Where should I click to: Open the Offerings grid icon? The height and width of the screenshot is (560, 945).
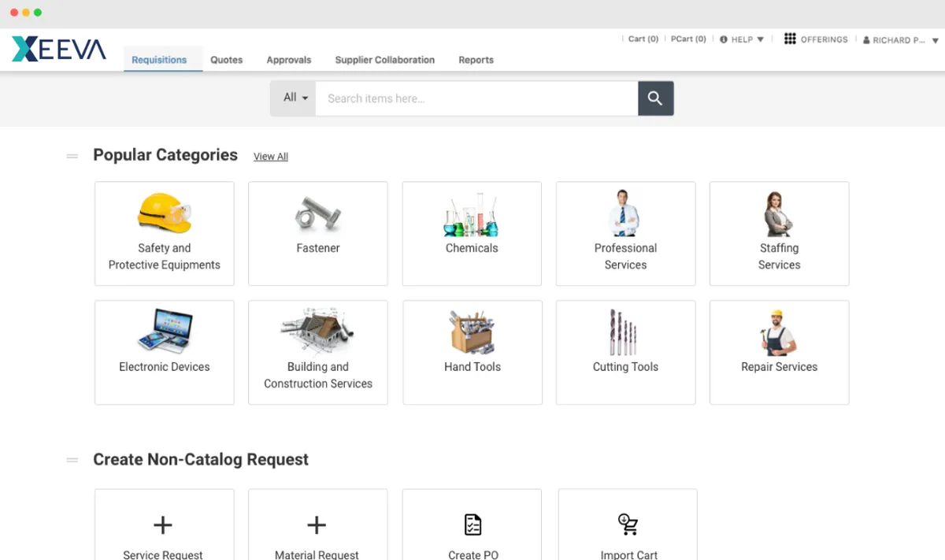790,39
